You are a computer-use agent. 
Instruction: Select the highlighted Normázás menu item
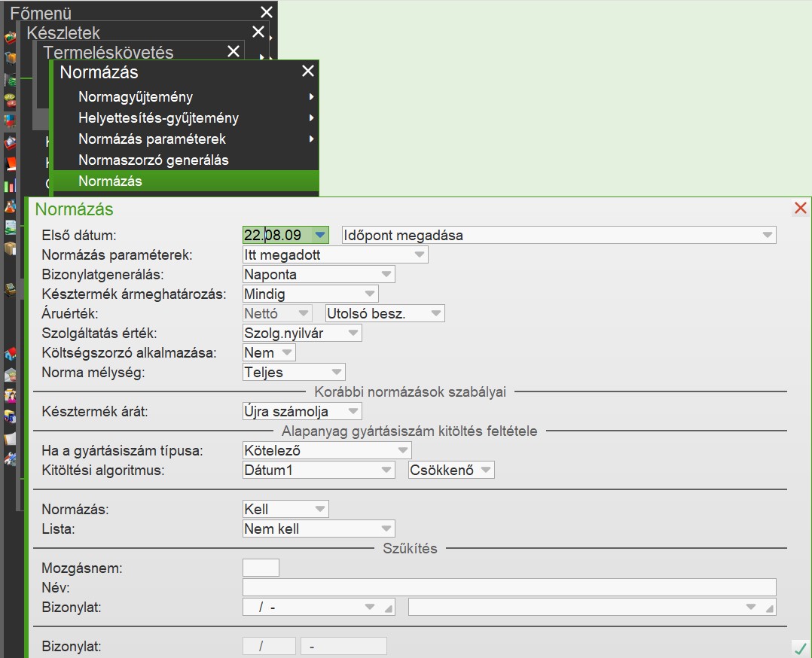tap(186, 181)
